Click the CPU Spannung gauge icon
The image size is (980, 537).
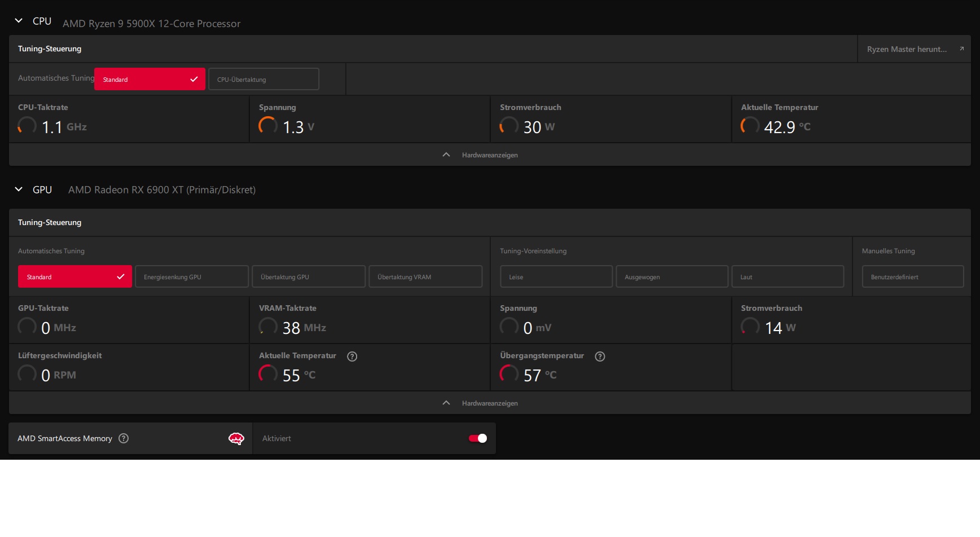point(268,125)
